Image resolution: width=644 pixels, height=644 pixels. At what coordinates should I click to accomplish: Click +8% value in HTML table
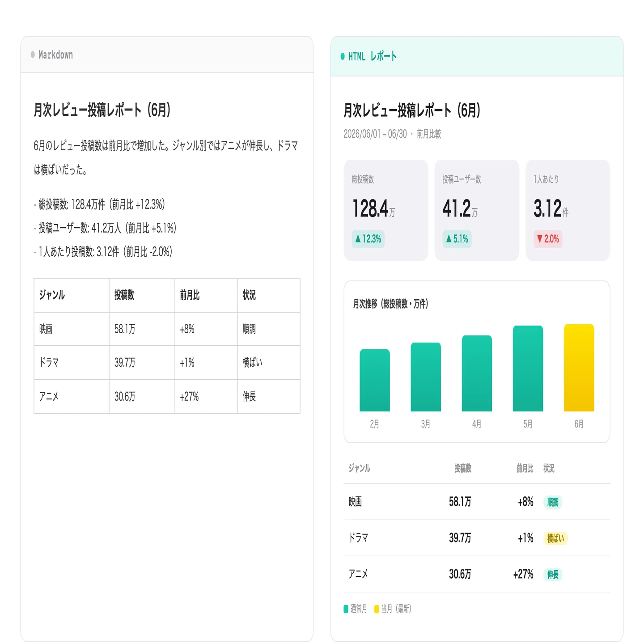click(x=525, y=502)
